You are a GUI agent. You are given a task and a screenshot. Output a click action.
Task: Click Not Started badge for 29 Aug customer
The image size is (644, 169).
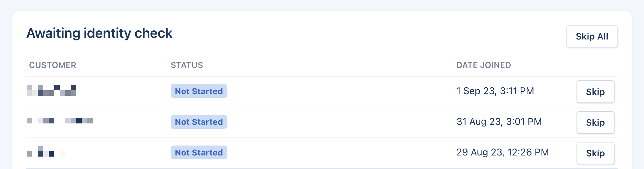pos(199,152)
